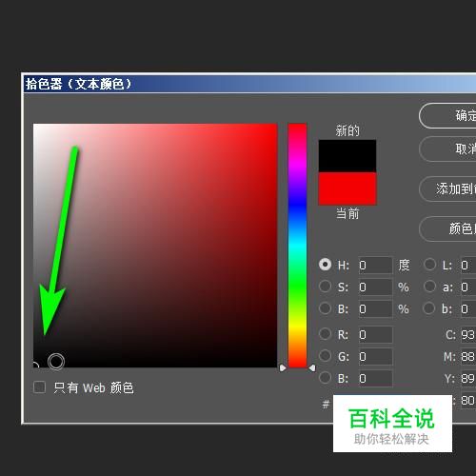Click the H degree input field
This screenshot has width=476, height=476.
[375, 265]
